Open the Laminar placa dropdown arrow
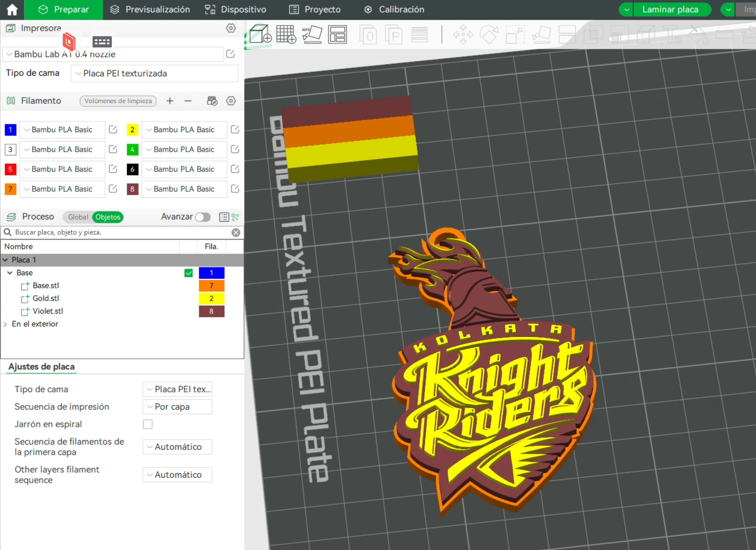The height and width of the screenshot is (550, 756). coord(627,10)
